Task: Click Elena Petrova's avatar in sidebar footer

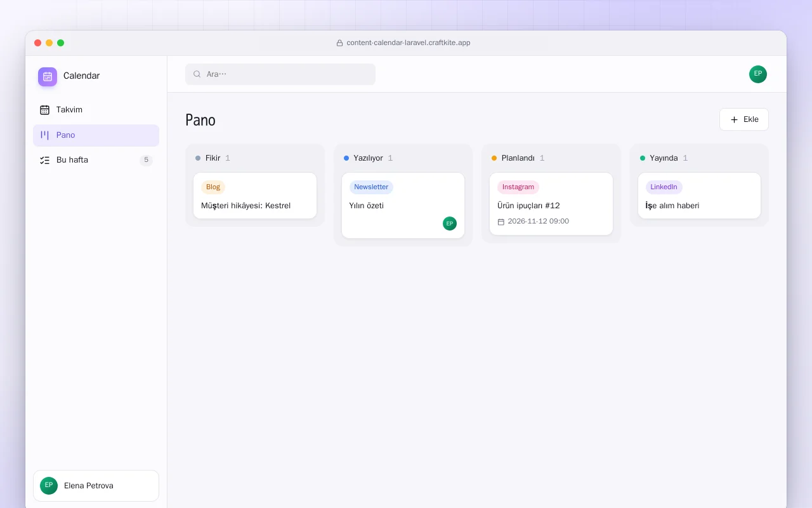Action: [49, 486]
